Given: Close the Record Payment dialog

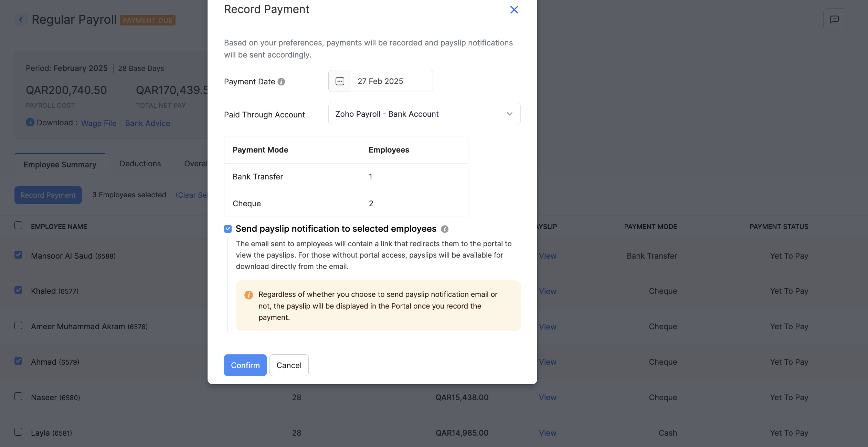Looking at the screenshot, I should (x=514, y=10).
